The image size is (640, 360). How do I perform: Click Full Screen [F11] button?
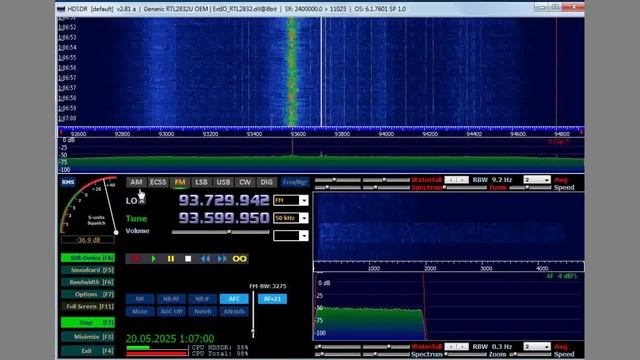click(x=88, y=307)
